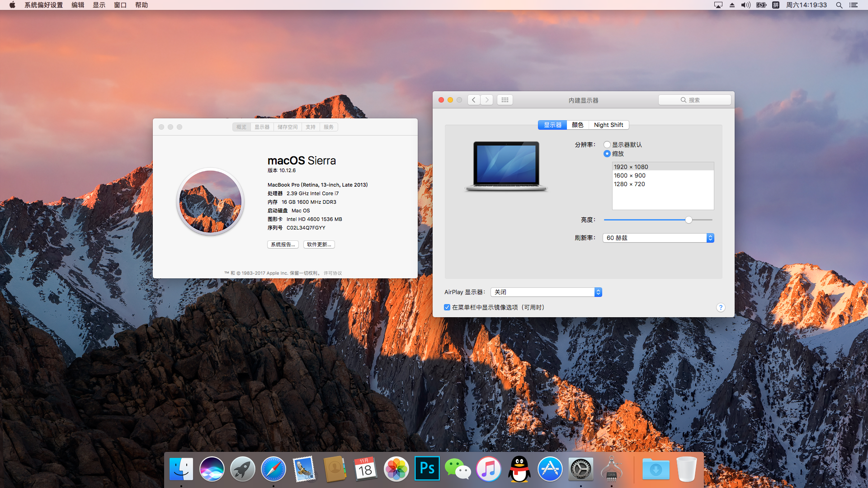The height and width of the screenshot is (488, 868).
Task: Choose 1280 × 720 resolution
Action: coord(663,184)
